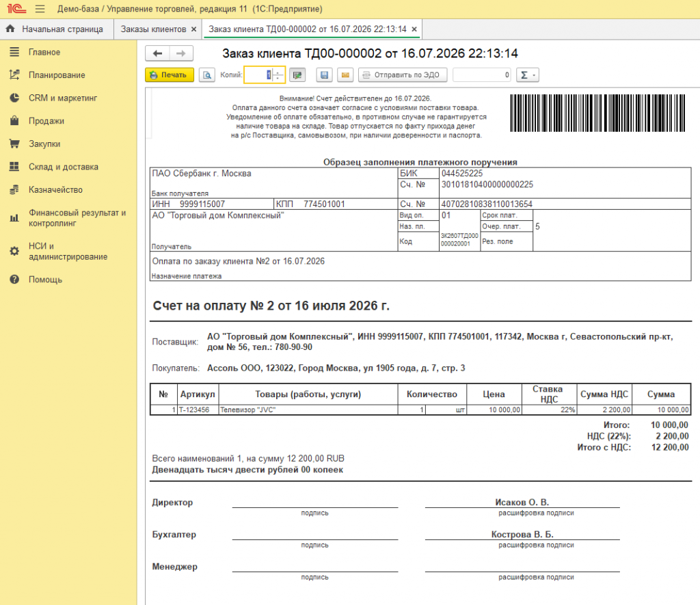Open the Казначейство section
This screenshot has width=700, height=605.
click(x=55, y=190)
